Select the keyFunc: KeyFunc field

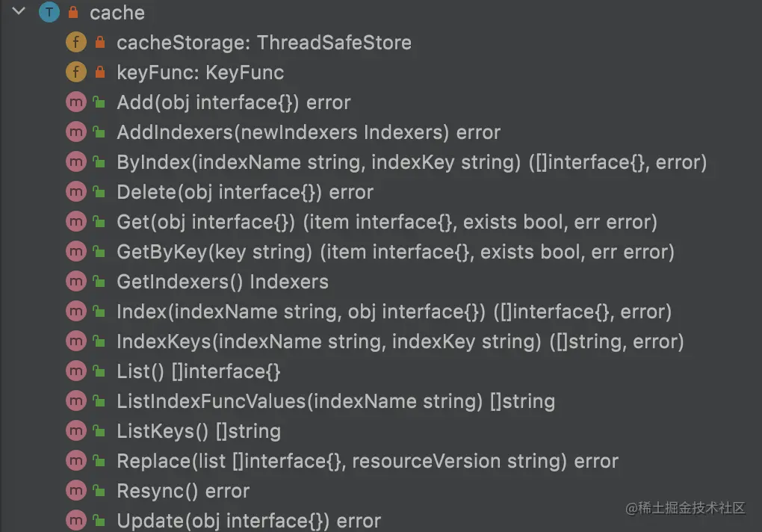pos(200,72)
